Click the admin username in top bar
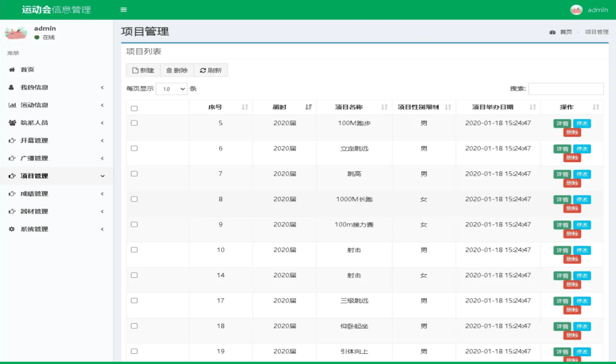The width and height of the screenshot is (616, 364). (x=598, y=10)
